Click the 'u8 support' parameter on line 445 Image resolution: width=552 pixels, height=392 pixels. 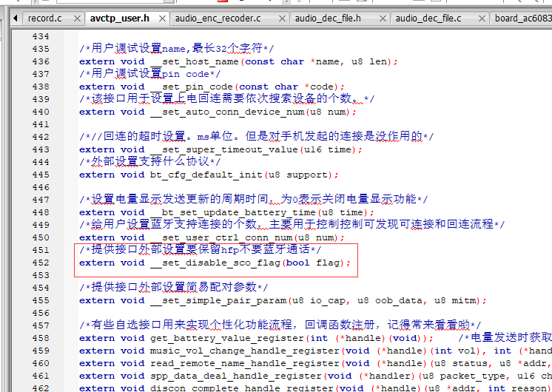[x=298, y=175]
